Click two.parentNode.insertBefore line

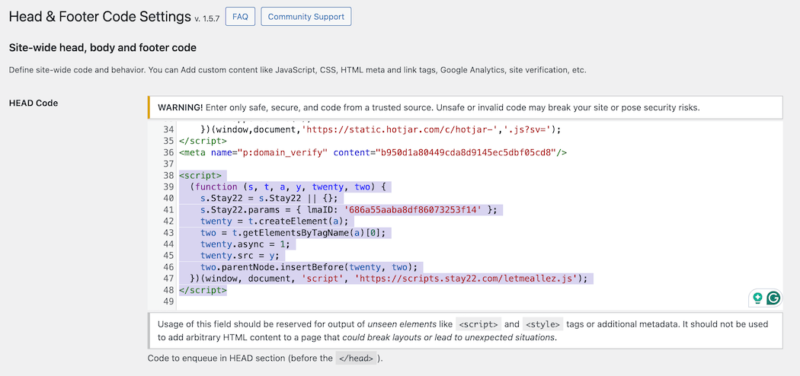pos(309,267)
